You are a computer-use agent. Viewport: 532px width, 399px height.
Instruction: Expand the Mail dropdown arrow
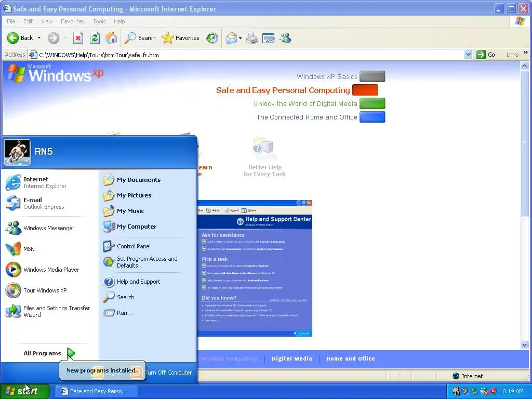240,38
